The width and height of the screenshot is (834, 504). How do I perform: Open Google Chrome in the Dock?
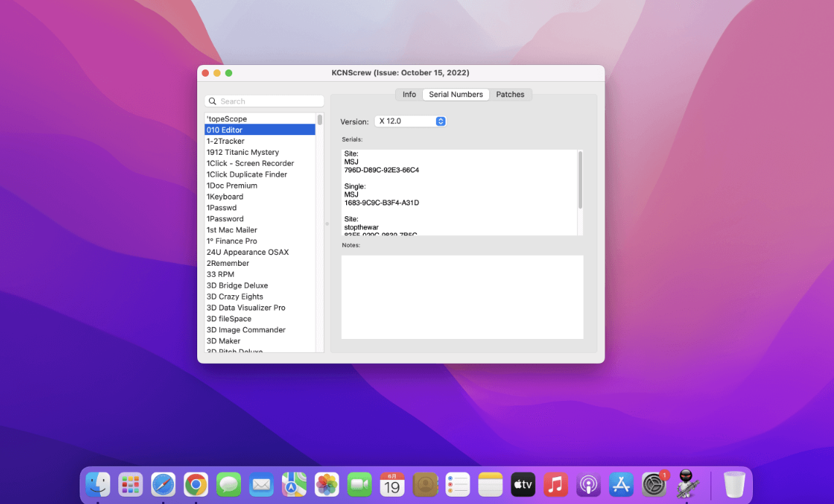[x=196, y=484]
